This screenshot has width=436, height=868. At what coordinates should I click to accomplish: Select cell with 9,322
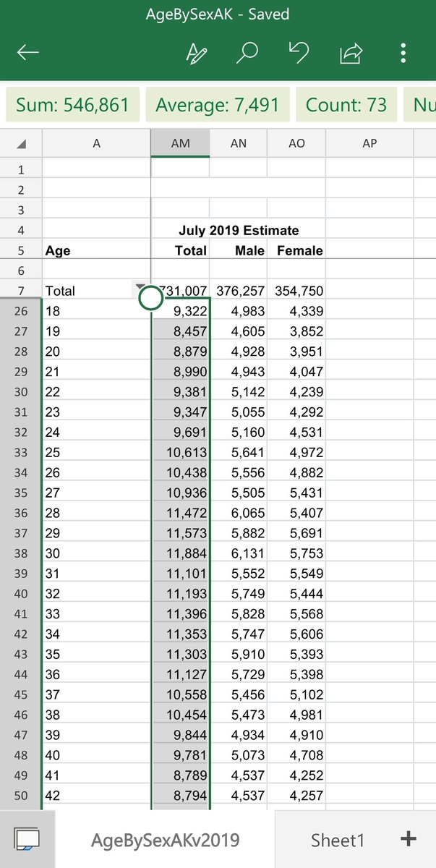click(181, 311)
